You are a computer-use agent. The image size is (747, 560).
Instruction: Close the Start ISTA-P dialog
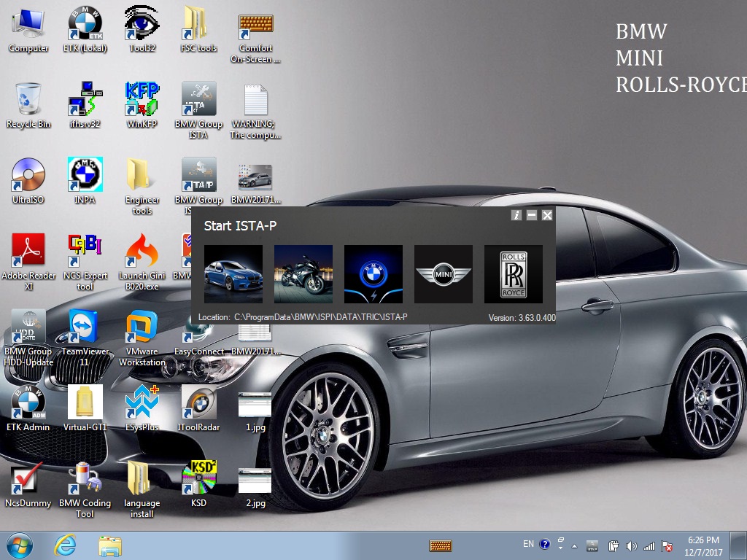tap(547, 215)
